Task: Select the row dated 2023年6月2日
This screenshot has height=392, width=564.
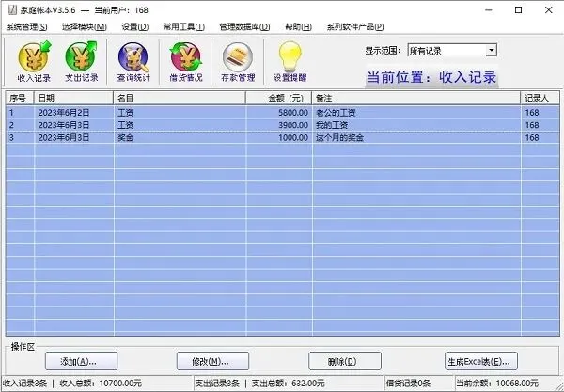Action: coord(283,113)
